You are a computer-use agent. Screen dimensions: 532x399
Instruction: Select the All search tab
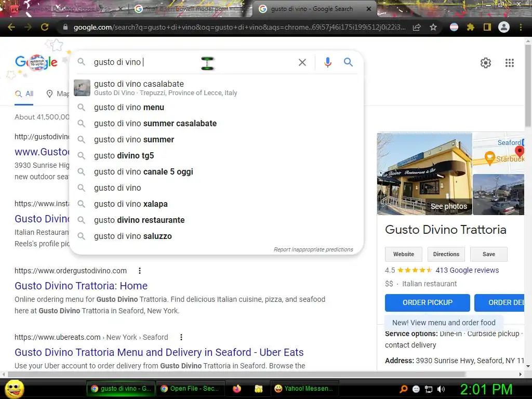(x=24, y=94)
